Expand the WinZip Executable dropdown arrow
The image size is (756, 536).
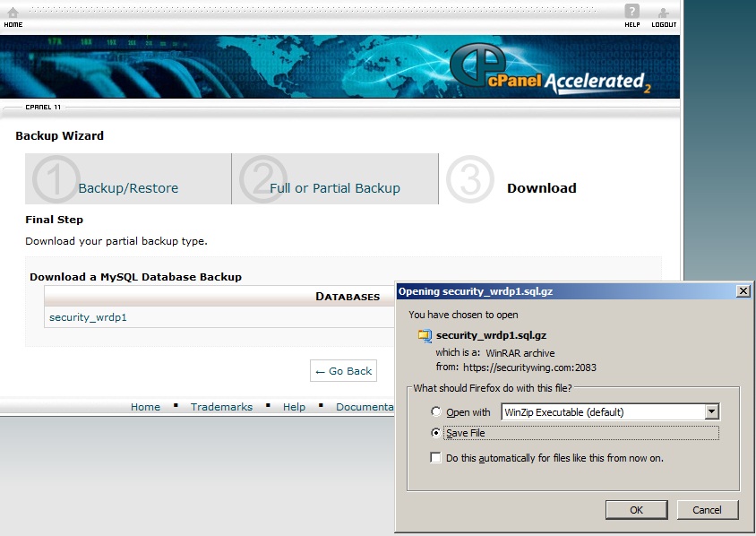pos(711,412)
